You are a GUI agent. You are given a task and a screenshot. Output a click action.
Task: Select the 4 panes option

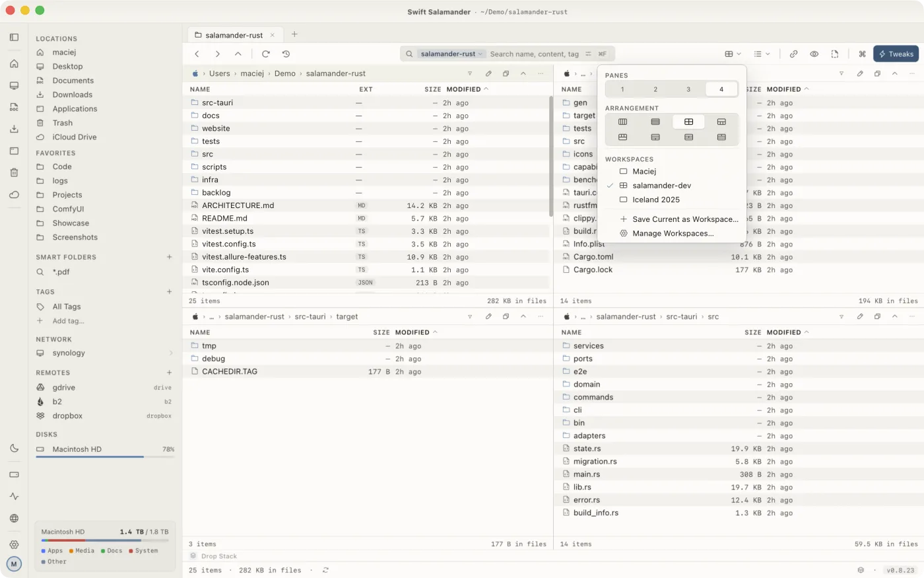coord(721,89)
